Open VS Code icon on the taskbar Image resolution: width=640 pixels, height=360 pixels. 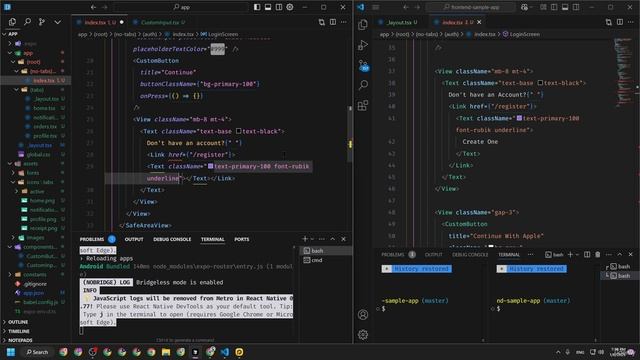[225, 352]
